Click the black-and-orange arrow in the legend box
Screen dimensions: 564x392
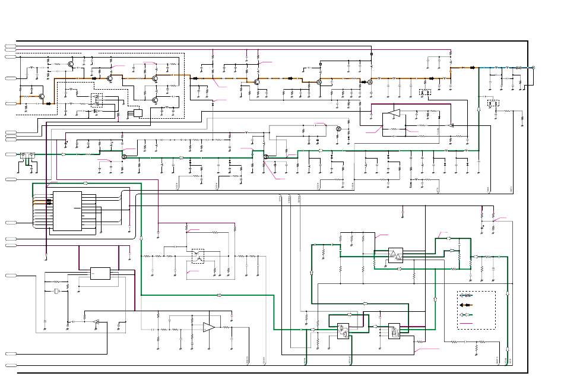click(466, 305)
